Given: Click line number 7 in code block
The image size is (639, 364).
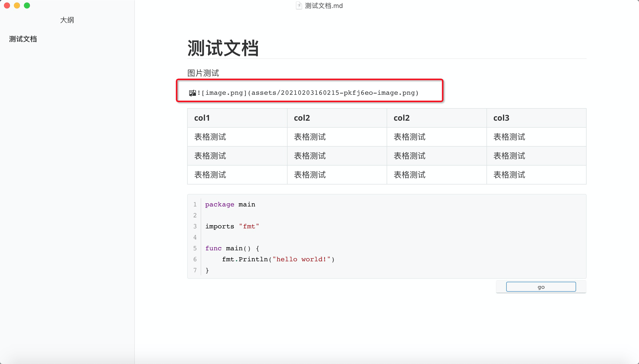Looking at the screenshot, I should pos(195,270).
